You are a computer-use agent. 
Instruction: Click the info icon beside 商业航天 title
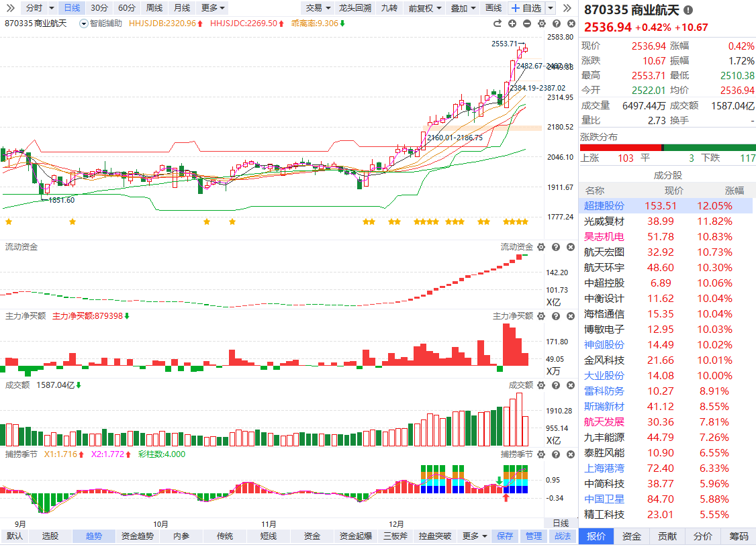pos(688,11)
